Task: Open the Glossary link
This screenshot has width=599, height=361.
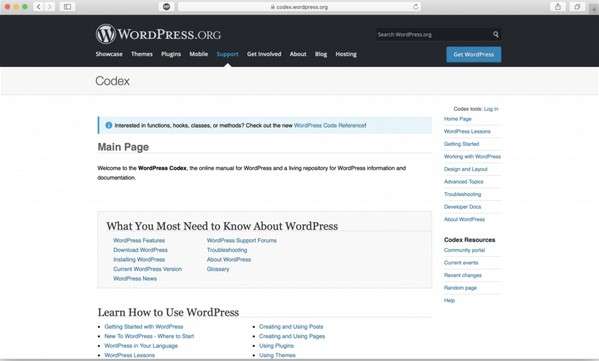Action: [218, 269]
